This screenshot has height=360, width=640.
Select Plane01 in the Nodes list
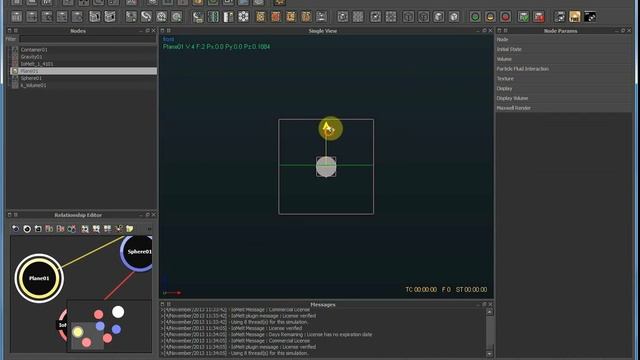coord(83,71)
